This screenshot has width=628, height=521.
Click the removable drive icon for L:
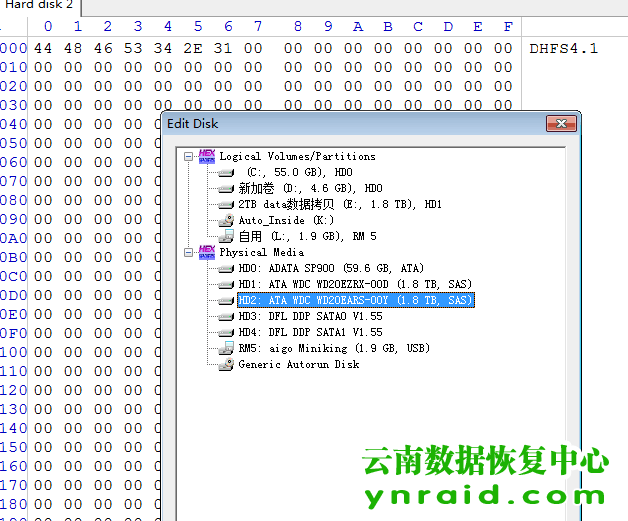[x=225, y=236]
